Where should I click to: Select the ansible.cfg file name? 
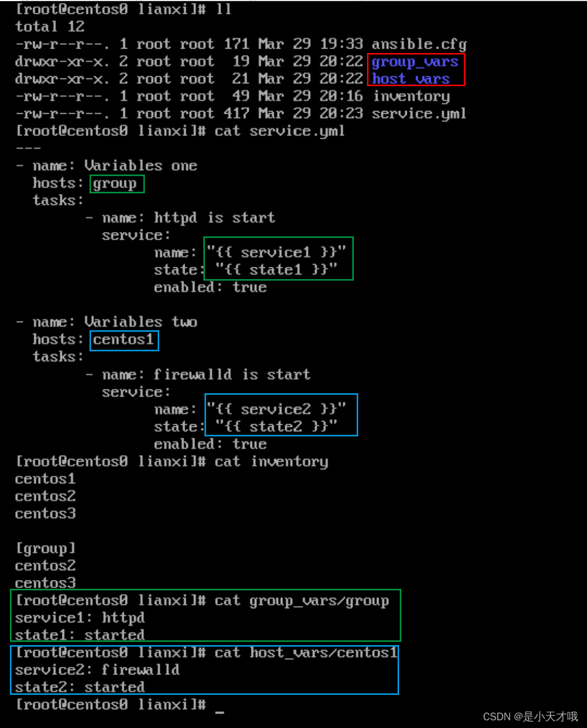(x=419, y=44)
